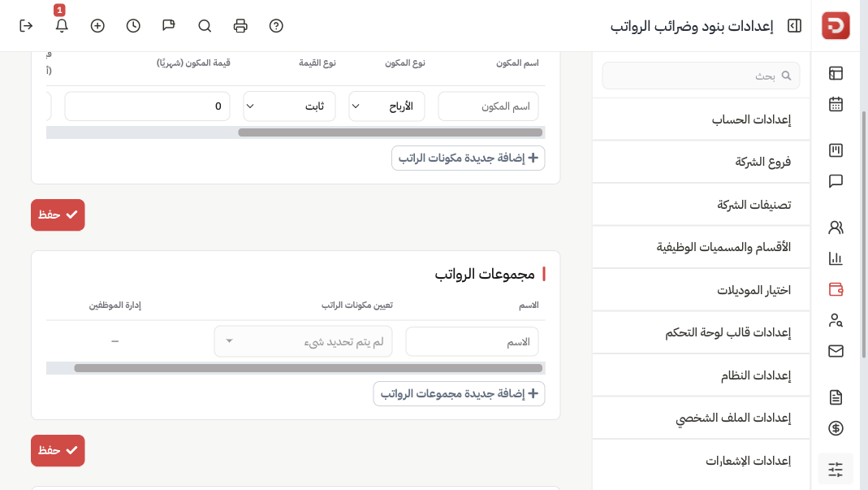Image resolution: width=868 pixels, height=490 pixels.
Task: Open فروع الشركة menu item
Action: 701,162
